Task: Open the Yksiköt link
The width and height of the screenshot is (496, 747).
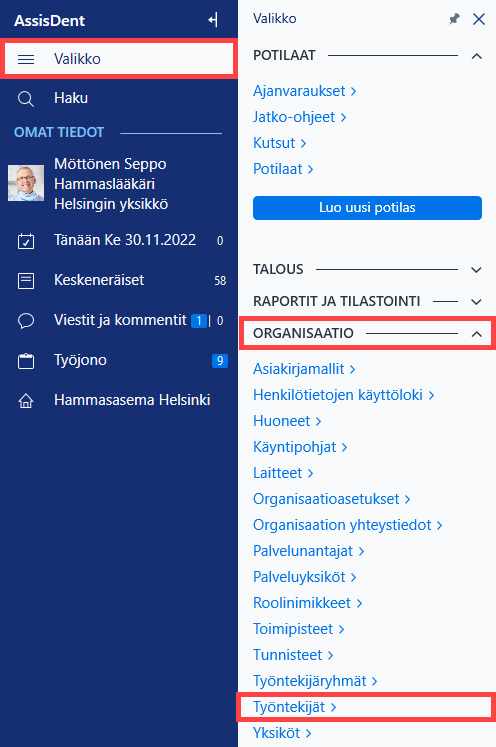Action: tap(282, 733)
